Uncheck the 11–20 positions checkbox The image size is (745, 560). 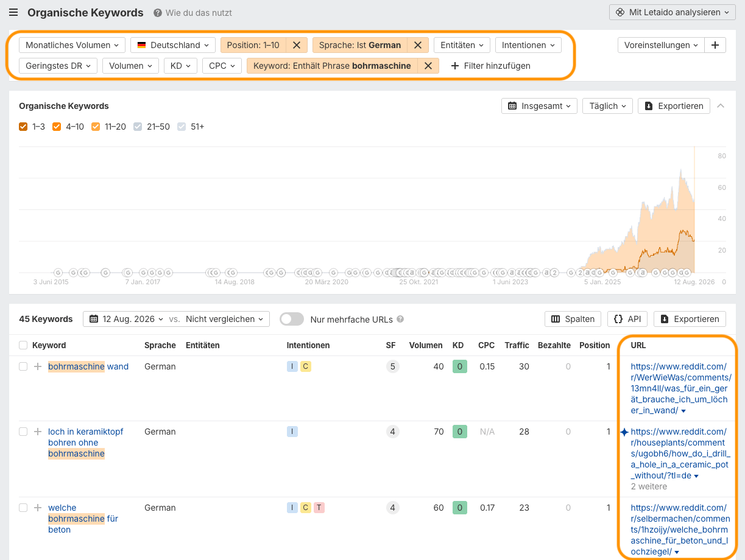coord(96,127)
